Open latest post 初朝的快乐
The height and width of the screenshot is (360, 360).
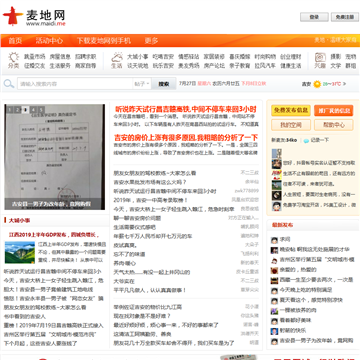[x=293, y=331]
